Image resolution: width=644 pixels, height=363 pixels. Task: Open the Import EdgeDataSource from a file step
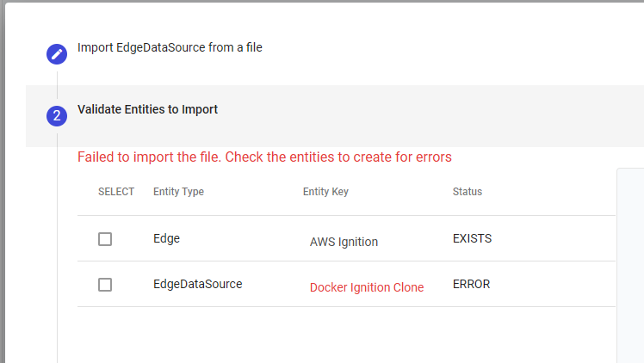click(170, 47)
